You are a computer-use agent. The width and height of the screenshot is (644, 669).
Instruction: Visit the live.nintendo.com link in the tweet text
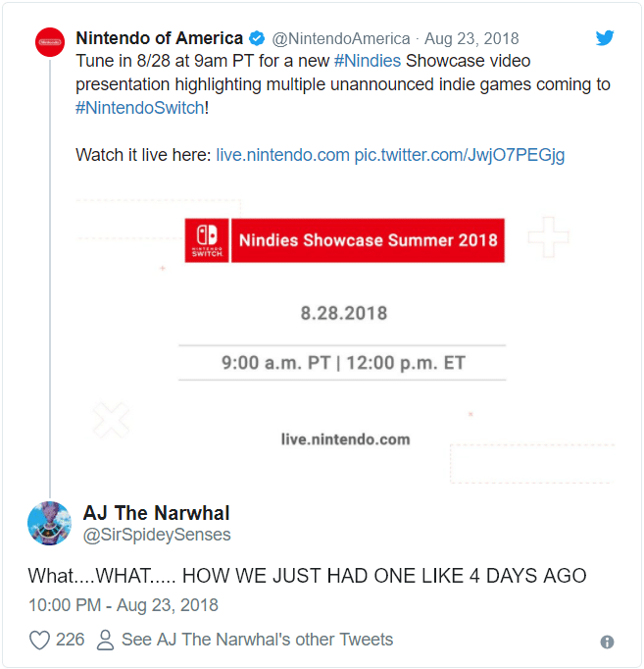pyautogui.click(x=282, y=155)
